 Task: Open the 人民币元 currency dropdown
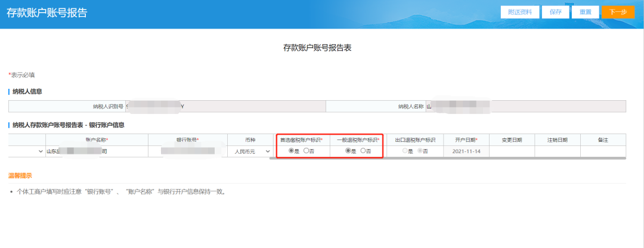click(251, 151)
